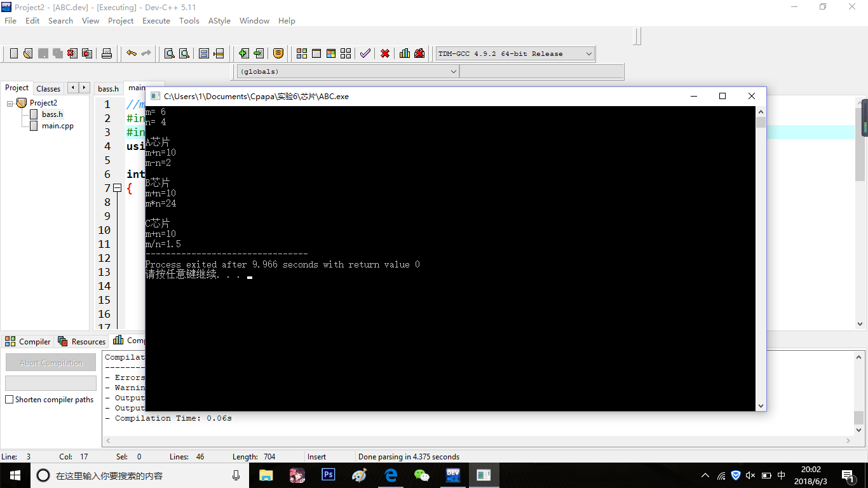
Task: Open the Profile Analysis bar chart icon
Action: pyautogui.click(x=405, y=53)
